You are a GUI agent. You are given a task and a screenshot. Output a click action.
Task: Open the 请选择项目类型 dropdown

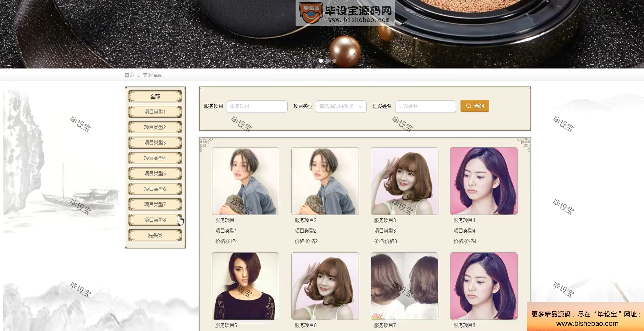(341, 106)
